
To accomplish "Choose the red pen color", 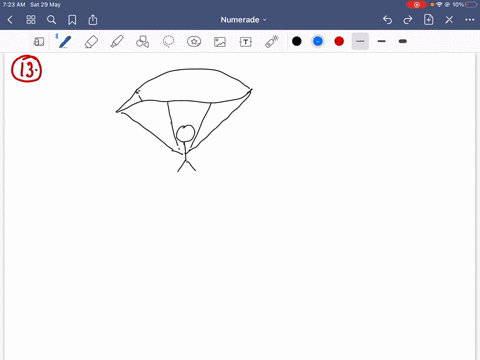I will 339,41.
